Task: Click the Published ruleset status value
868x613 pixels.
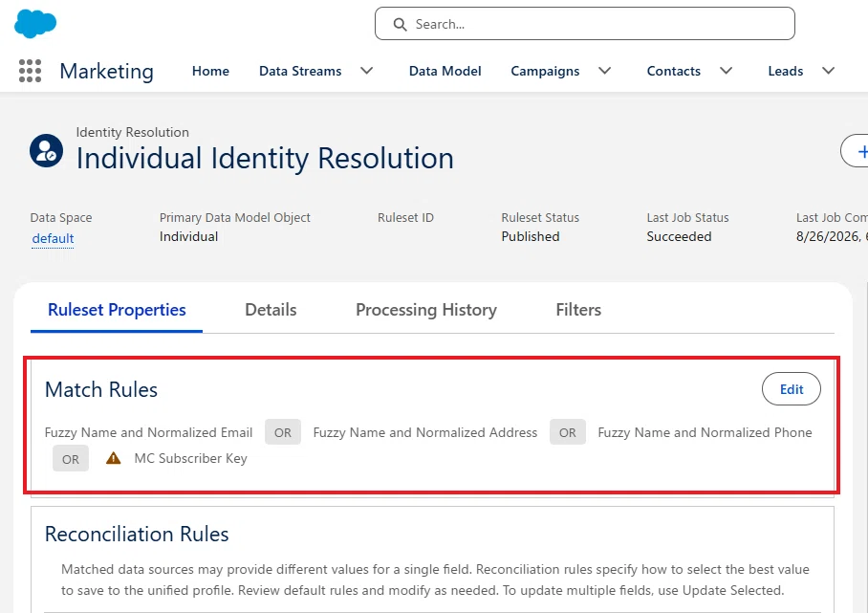Action: point(531,236)
